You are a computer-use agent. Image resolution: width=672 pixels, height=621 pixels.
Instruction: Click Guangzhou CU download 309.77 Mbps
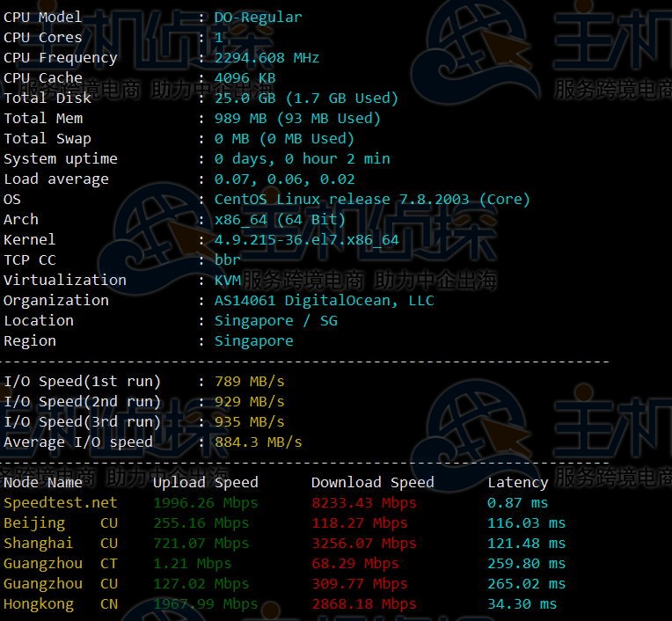360,584
